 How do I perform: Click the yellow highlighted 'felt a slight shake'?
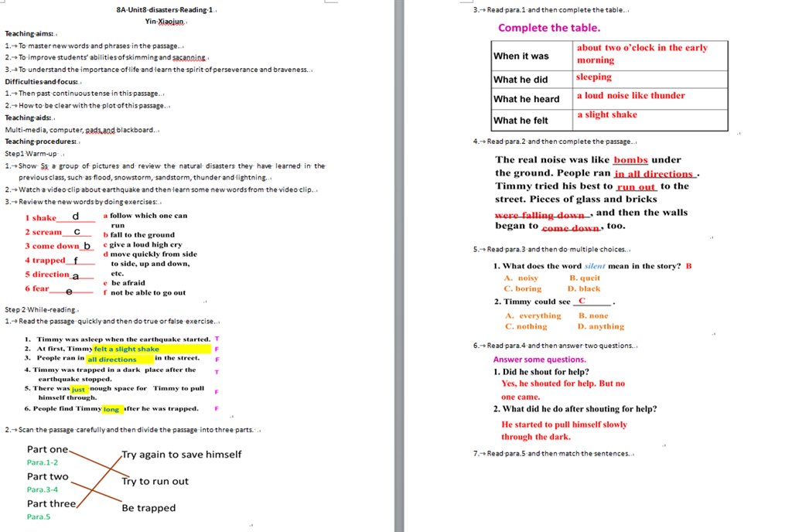[127, 349]
